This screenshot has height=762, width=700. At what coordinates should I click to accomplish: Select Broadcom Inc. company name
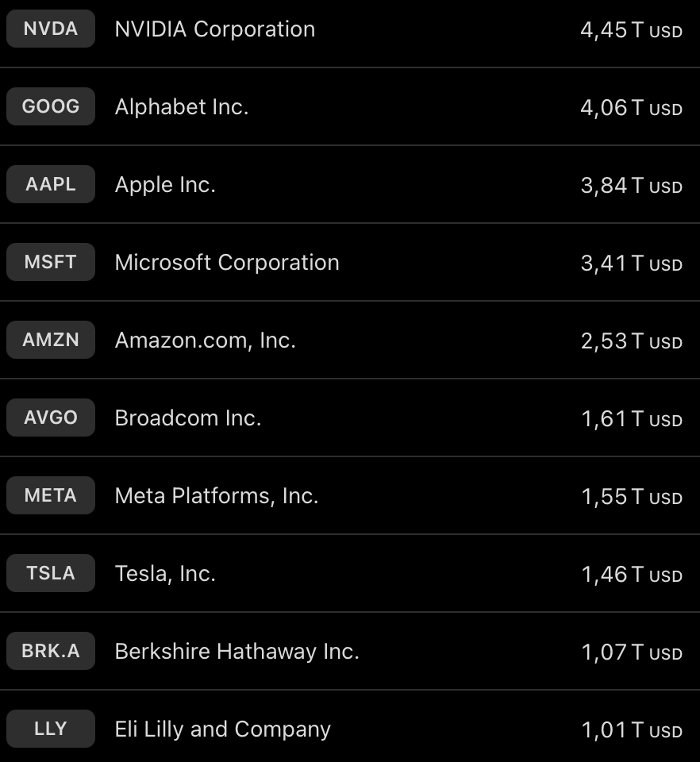pos(188,418)
